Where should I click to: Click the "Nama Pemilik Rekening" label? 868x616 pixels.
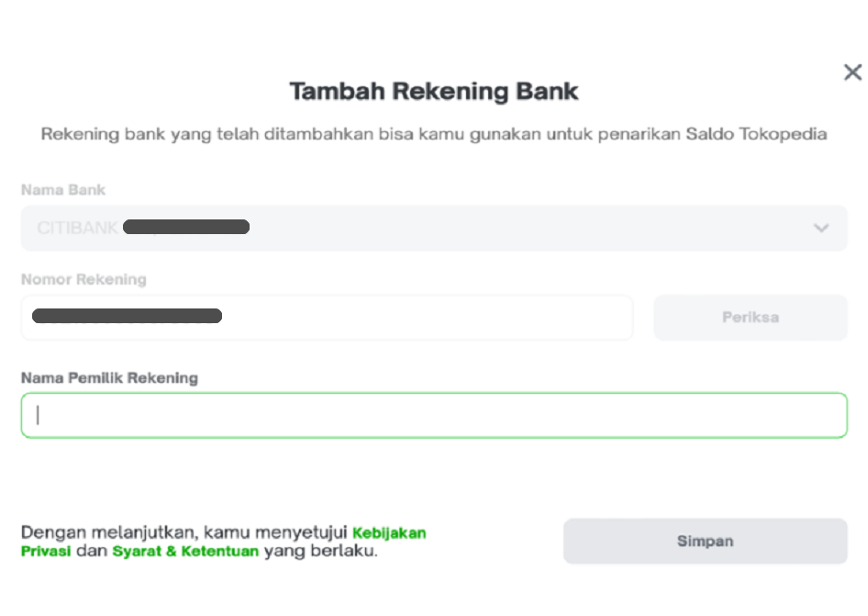coord(109,377)
